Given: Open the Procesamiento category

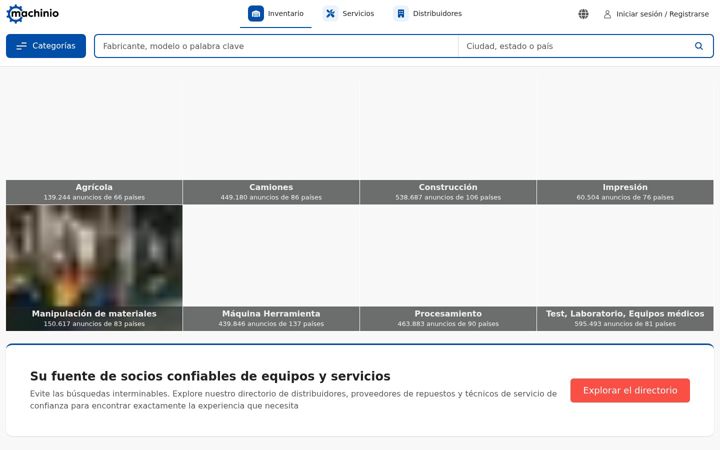Looking at the screenshot, I should [448, 268].
